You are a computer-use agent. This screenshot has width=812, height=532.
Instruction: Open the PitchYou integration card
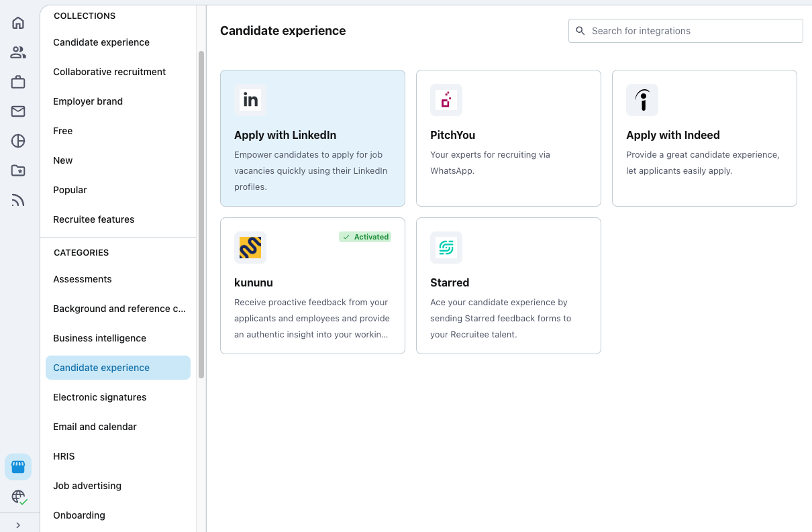coord(508,138)
